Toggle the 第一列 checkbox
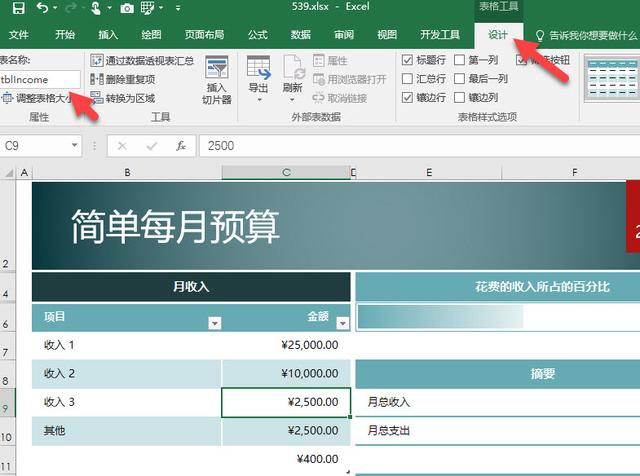The width and height of the screenshot is (640, 476). coord(460,60)
